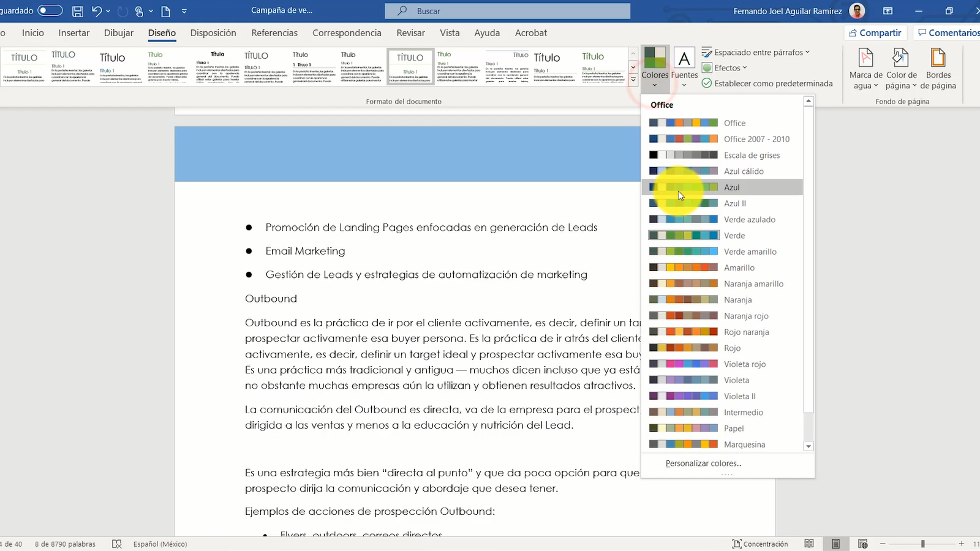
Task: Open Color de página button
Action: tap(901, 69)
